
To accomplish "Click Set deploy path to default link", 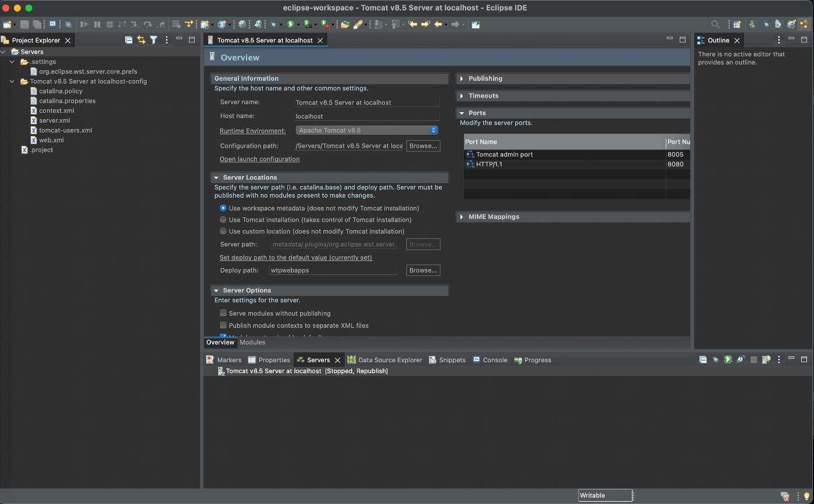I will [296, 258].
